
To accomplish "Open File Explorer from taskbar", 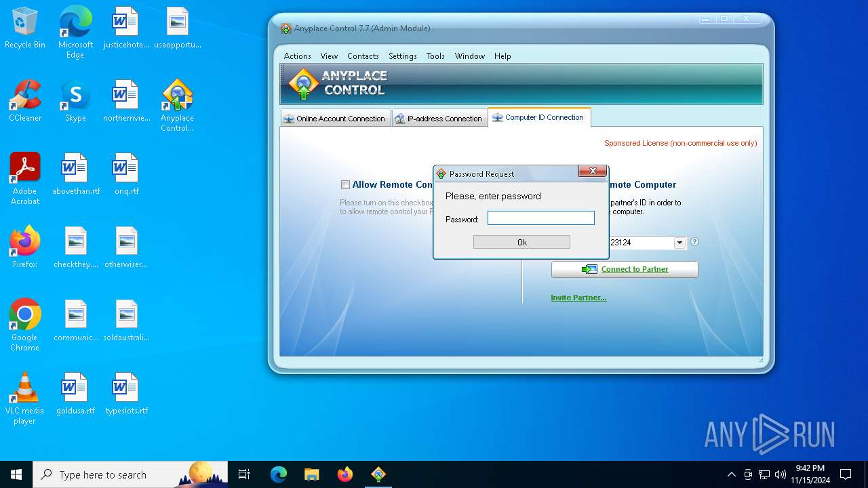I will (312, 474).
